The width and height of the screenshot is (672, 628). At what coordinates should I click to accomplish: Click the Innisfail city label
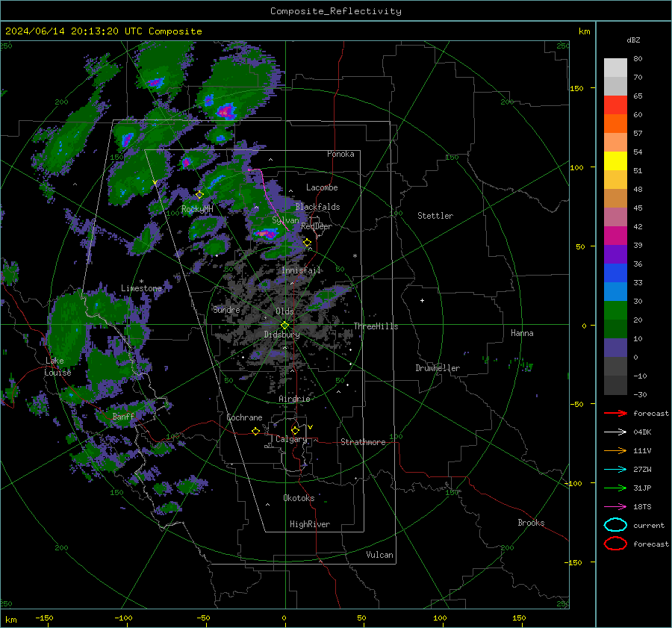[302, 270]
